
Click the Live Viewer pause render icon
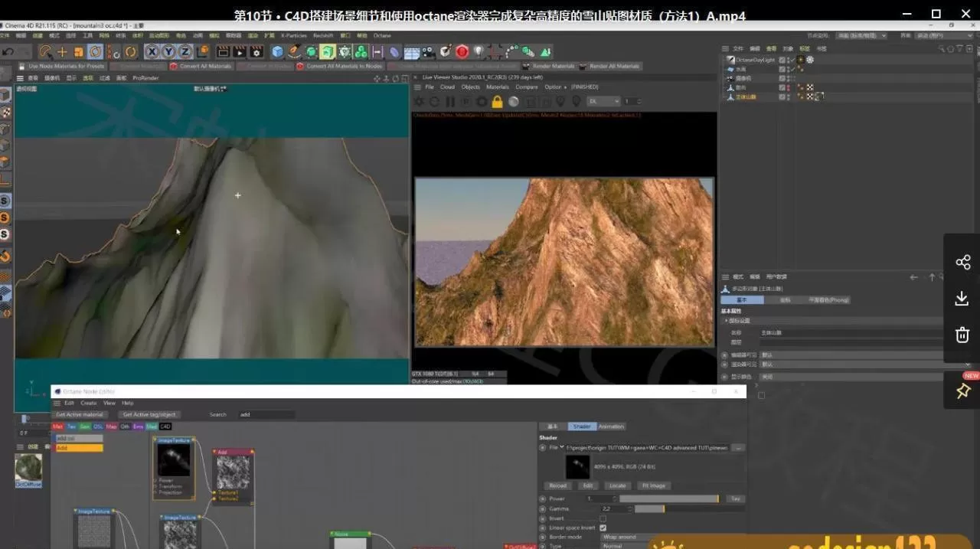click(450, 102)
